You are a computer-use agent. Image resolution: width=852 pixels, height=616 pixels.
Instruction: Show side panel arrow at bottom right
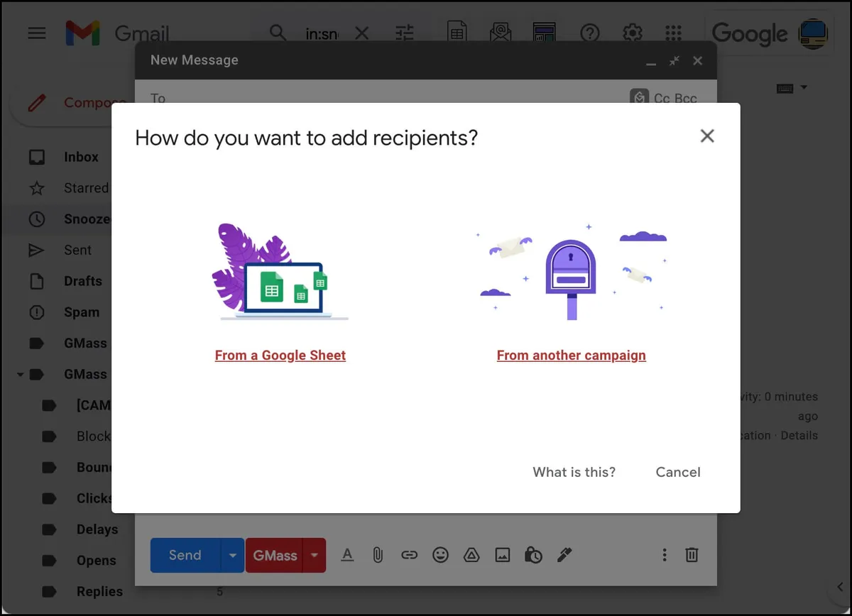(839, 587)
